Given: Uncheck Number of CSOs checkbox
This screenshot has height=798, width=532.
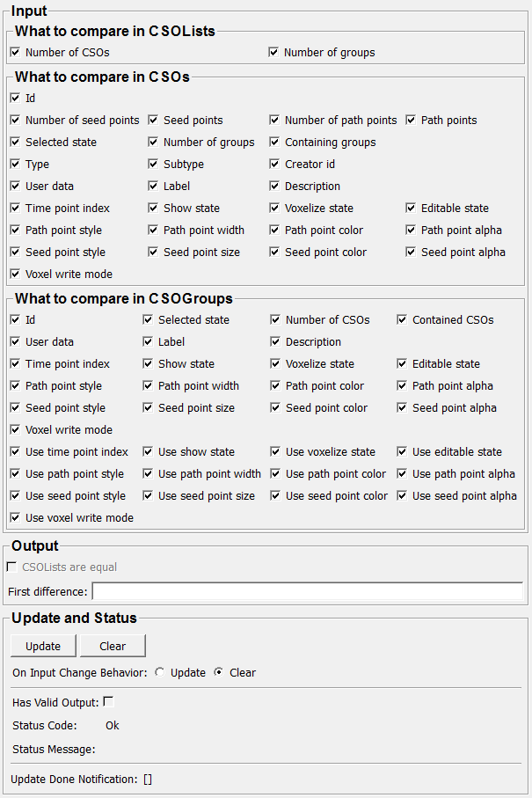Looking at the screenshot, I should point(15,53).
